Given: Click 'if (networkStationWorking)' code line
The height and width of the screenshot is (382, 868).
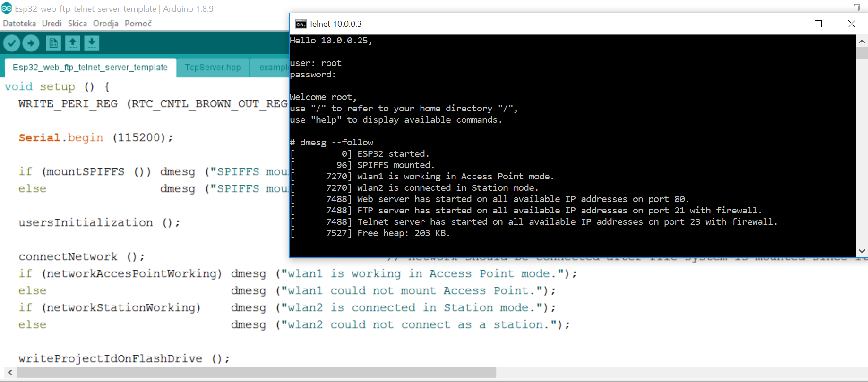Looking at the screenshot, I should click(287, 308).
